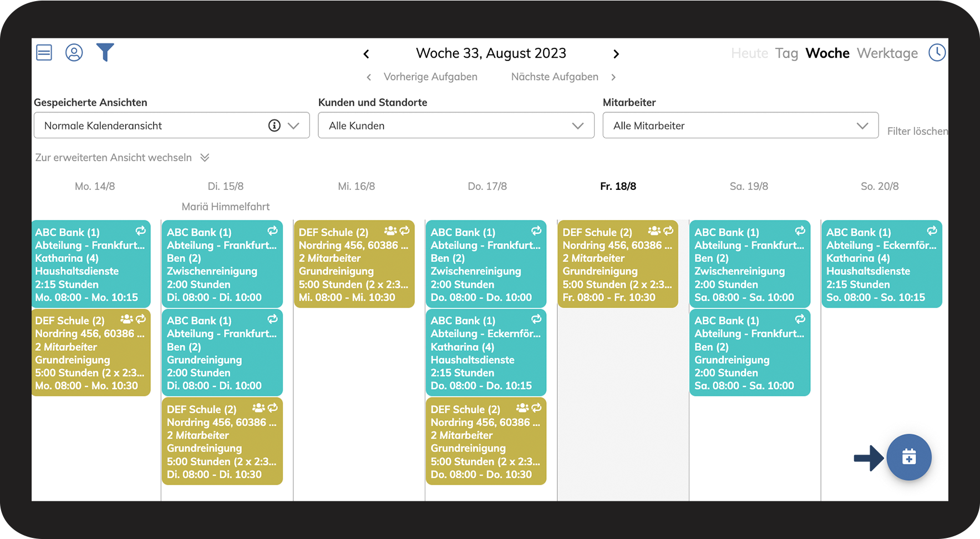Click recurring icon on Monday DEF Schule card
This screenshot has height=539, width=980.
coord(141,319)
